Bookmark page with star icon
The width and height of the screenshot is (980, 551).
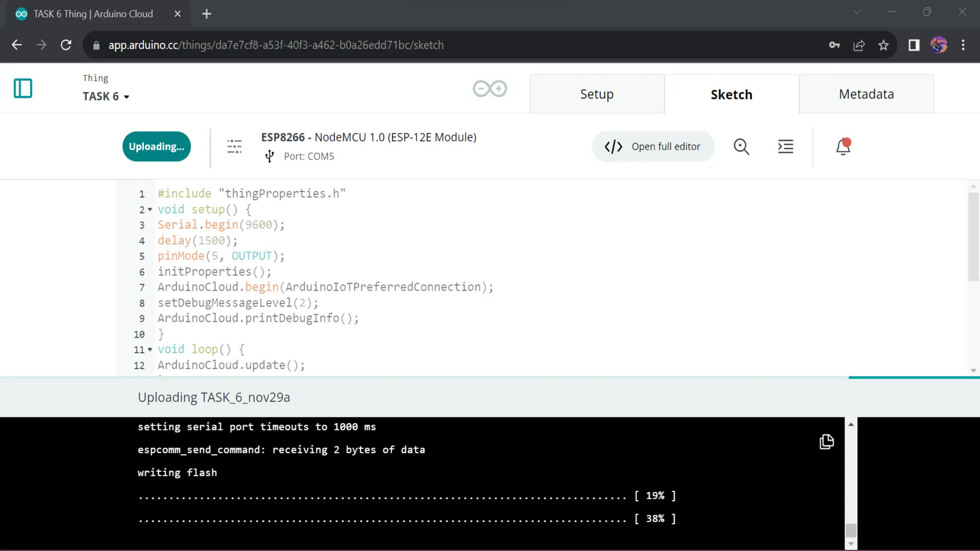point(883,45)
